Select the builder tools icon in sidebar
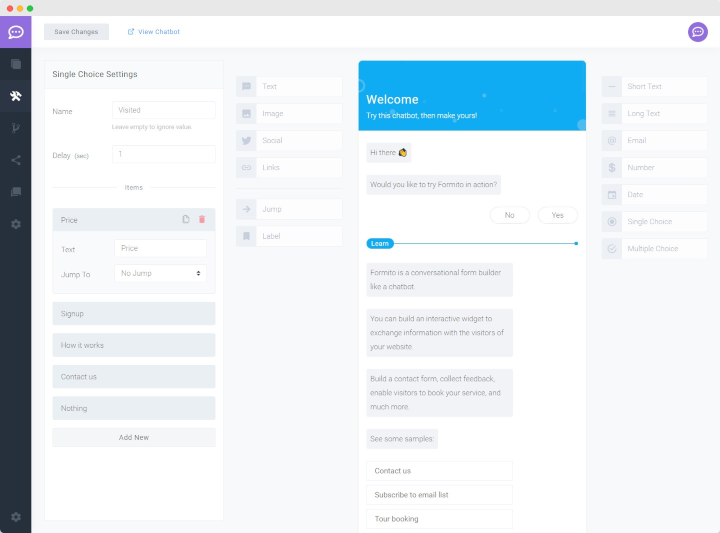Image resolution: width=720 pixels, height=533 pixels. click(16, 96)
